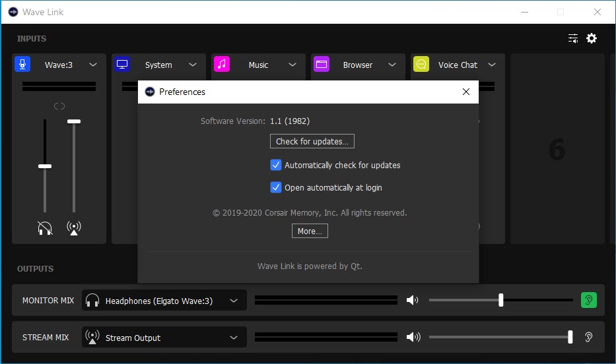The image size is (616, 364).
Task: Click the Wave:3 monitor volume slider handle
Action: click(x=45, y=166)
